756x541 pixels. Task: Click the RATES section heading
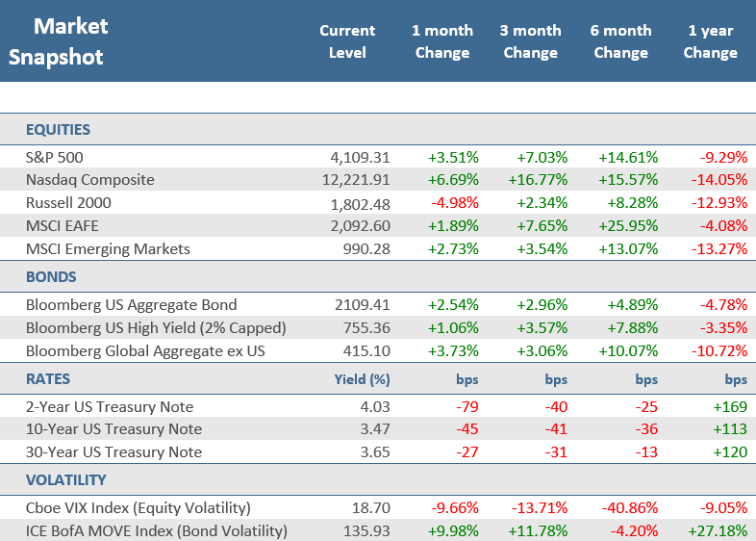click(48, 379)
